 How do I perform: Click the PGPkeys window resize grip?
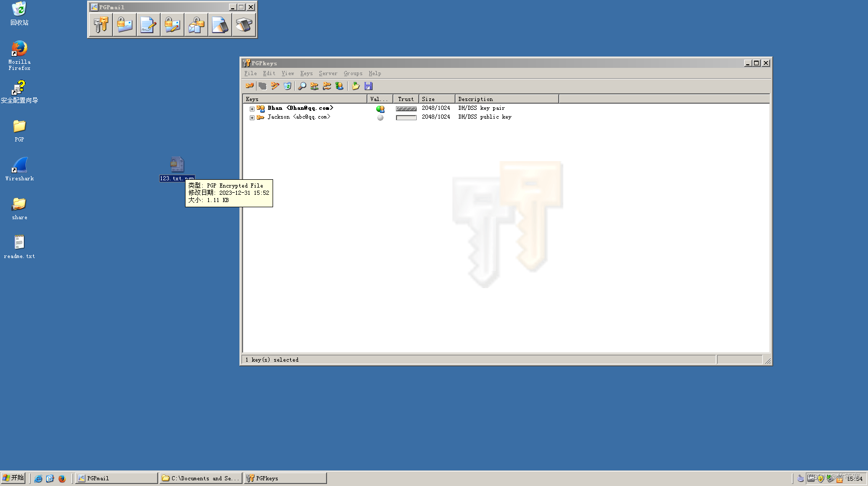coord(767,361)
